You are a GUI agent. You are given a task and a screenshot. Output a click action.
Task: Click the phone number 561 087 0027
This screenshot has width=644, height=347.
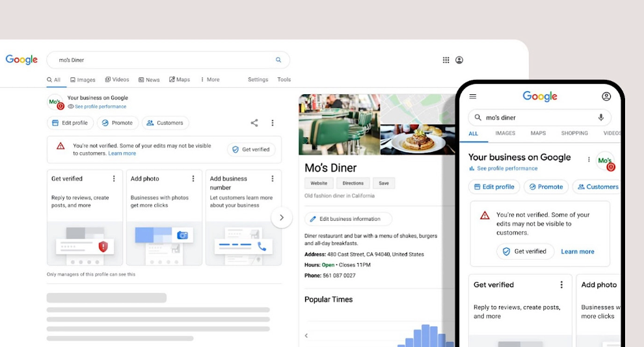[x=340, y=276]
